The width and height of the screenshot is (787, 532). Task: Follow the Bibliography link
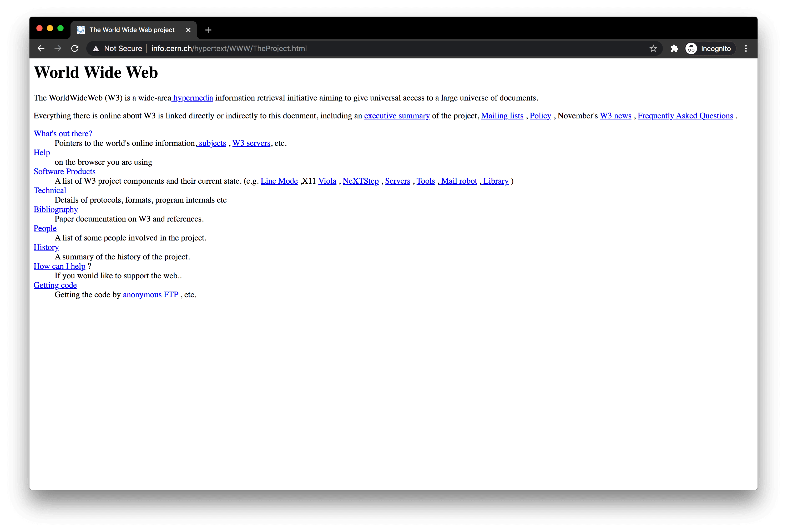(56, 209)
